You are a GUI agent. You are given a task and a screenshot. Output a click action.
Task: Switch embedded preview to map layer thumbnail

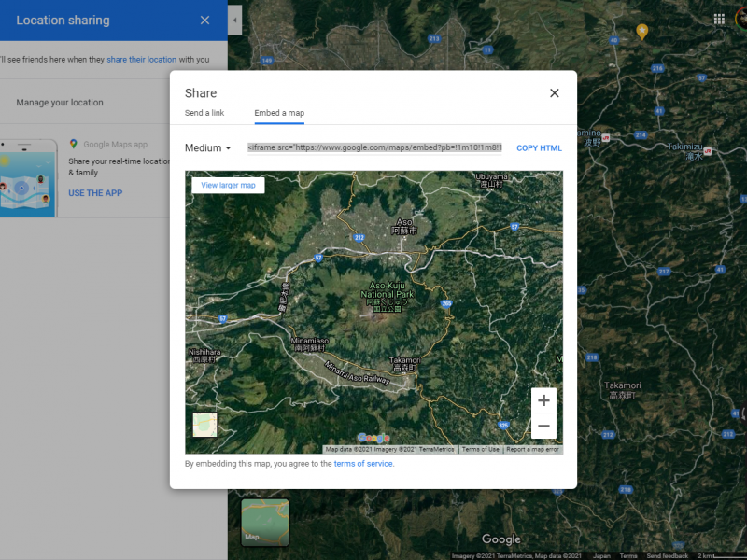click(204, 425)
